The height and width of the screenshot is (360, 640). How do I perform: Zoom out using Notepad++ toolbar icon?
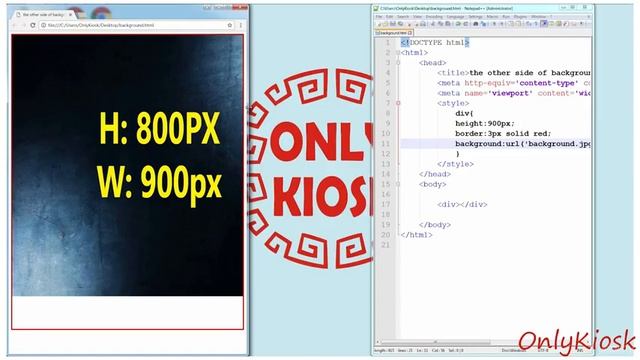pyautogui.click(x=502, y=24)
